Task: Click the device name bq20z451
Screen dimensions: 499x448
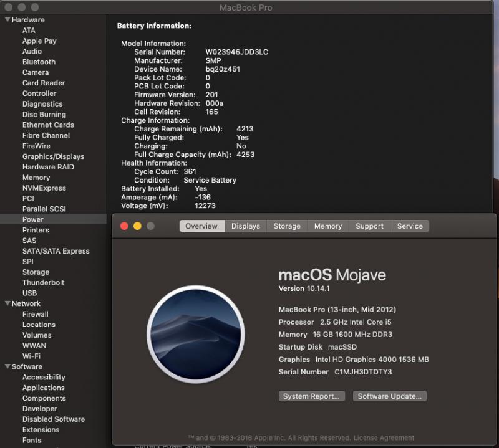Action: click(223, 69)
